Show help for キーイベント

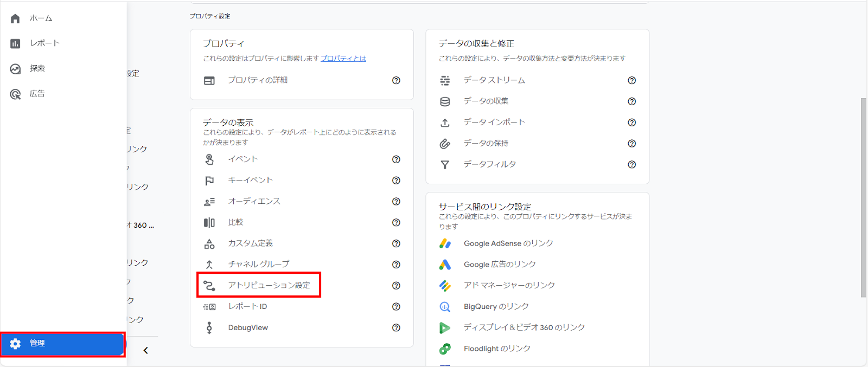point(396,181)
